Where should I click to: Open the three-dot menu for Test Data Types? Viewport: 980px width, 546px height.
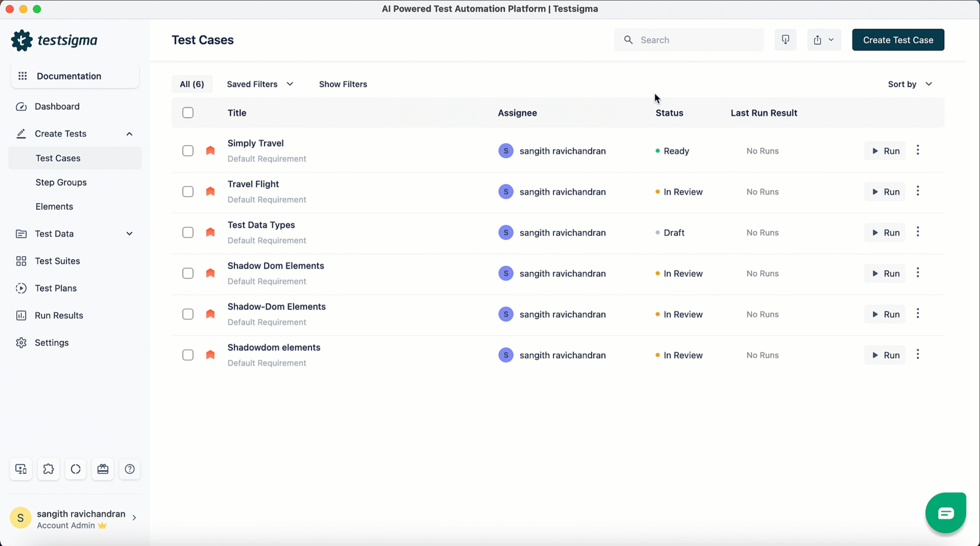coord(918,232)
